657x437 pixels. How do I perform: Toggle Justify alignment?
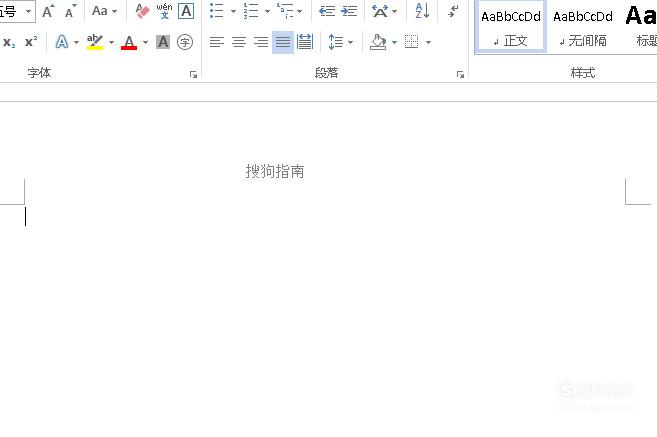coord(283,42)
